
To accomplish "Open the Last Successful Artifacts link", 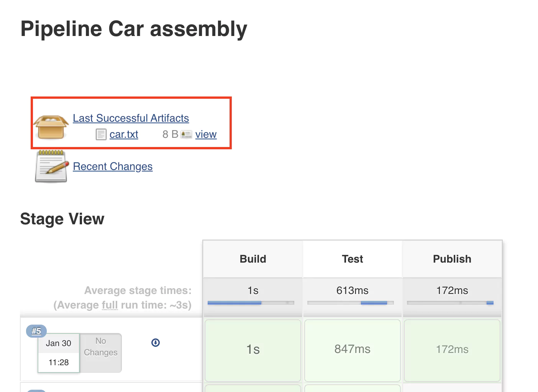I will pyautogui.click(x=131, y=118).
